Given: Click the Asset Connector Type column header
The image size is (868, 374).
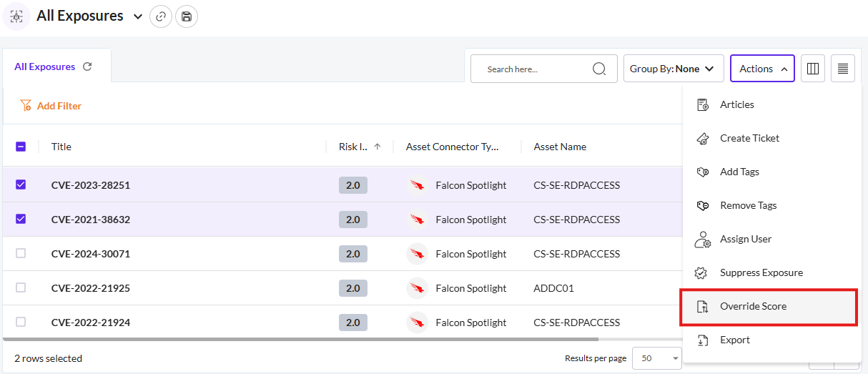Looking at the screenshot, I should pyautogui.click(x=453, y=147).
